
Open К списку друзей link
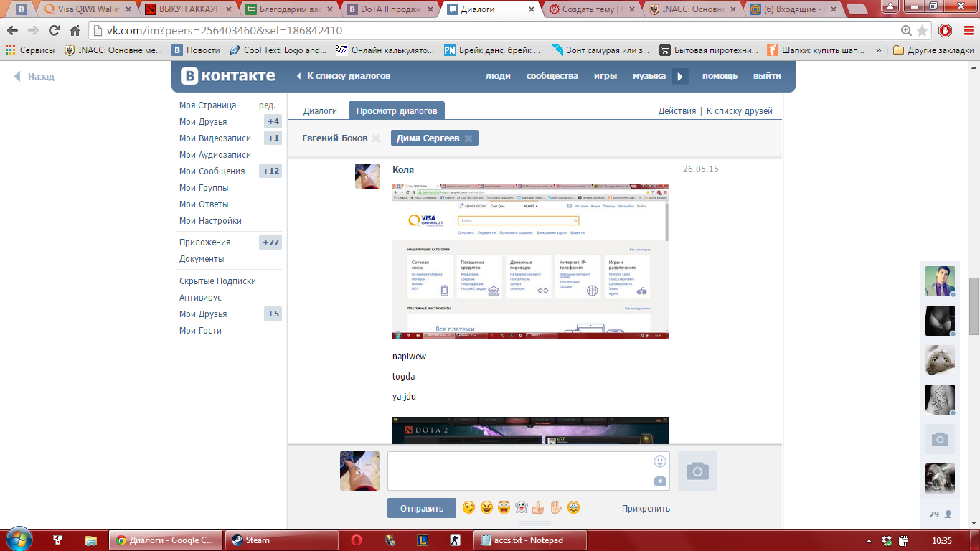tap(740, 111)
